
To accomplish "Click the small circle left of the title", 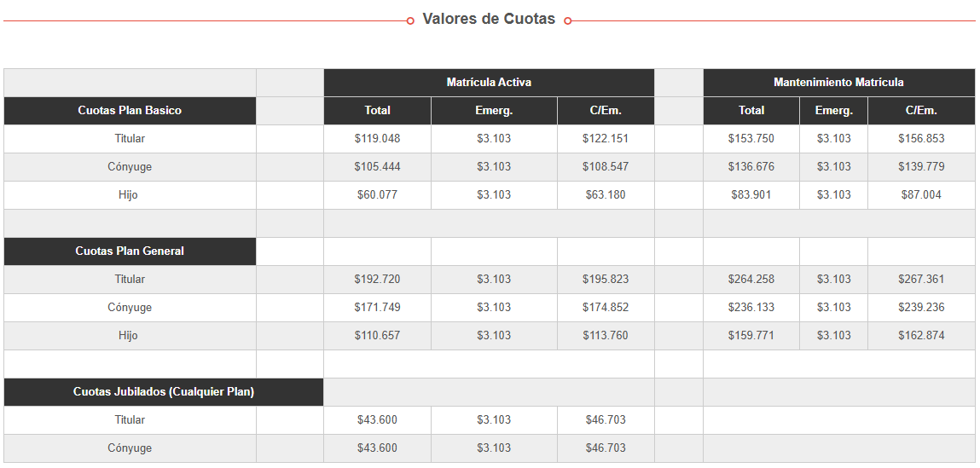I will [x=410, y=20].
